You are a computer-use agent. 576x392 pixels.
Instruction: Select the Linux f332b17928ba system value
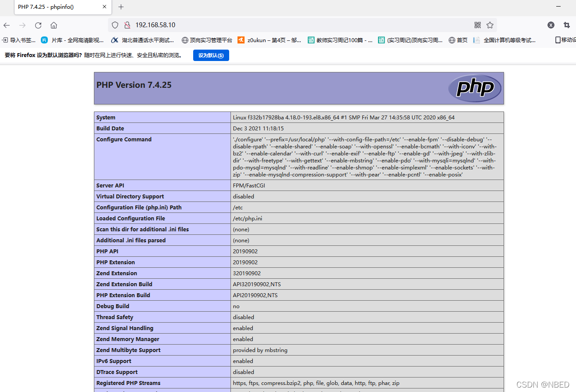pos(344,118)
